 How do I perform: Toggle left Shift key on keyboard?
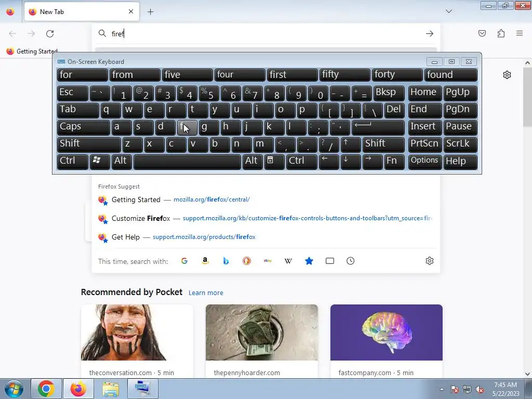coord(89,144)
